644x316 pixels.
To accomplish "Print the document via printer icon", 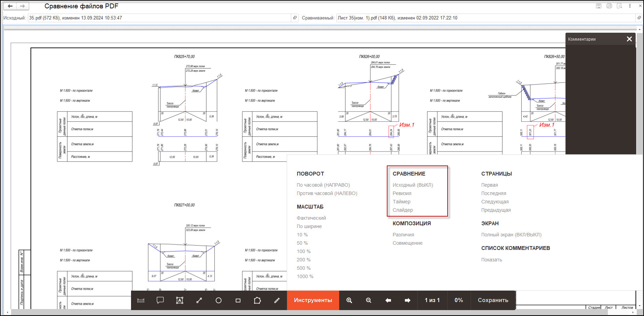I will click(609, 6).
